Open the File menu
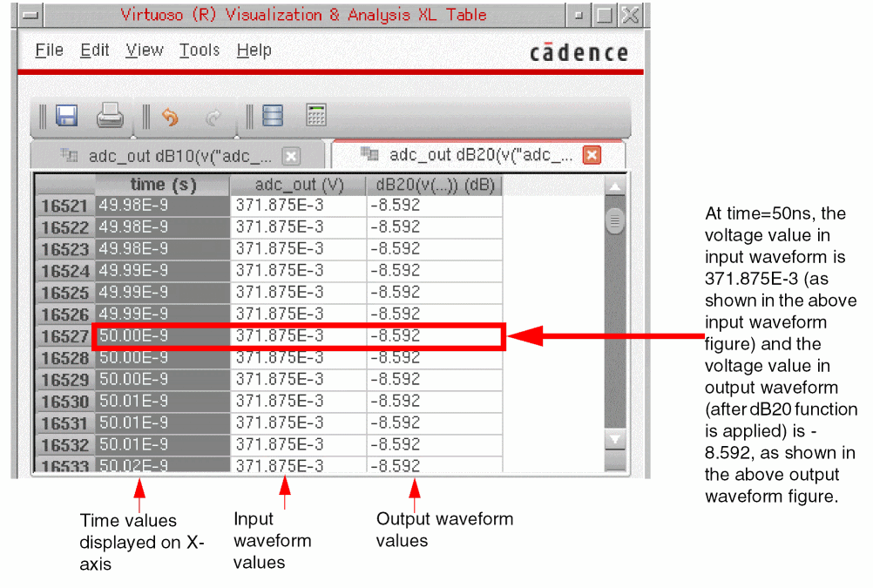 (x=49, y=51)
